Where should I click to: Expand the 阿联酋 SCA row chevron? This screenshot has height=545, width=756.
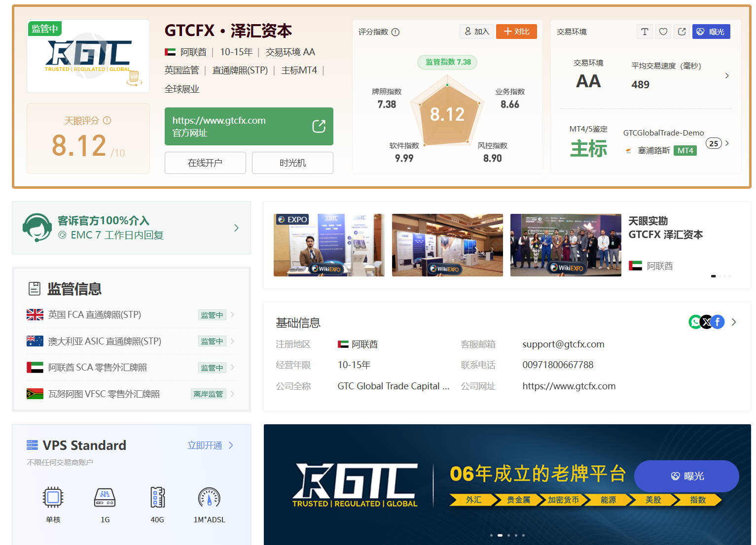point(232,368)
